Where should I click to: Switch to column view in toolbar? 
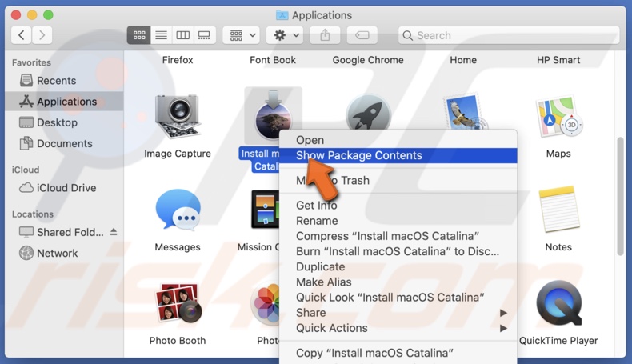(183, 35)
